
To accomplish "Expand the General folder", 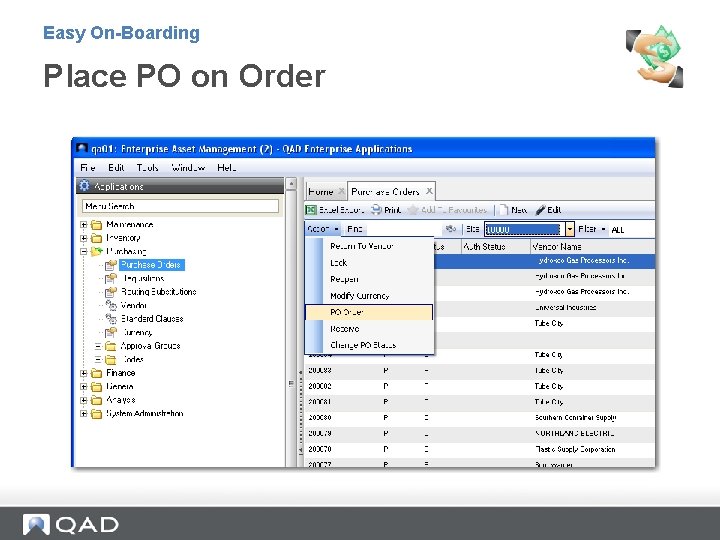I will (84, 386).
